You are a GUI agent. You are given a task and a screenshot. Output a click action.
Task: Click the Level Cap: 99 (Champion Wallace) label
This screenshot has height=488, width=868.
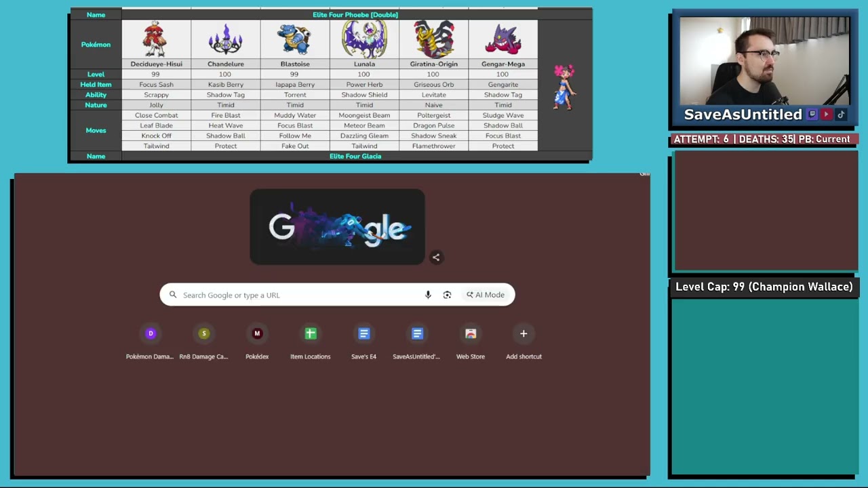pos(764,287)
